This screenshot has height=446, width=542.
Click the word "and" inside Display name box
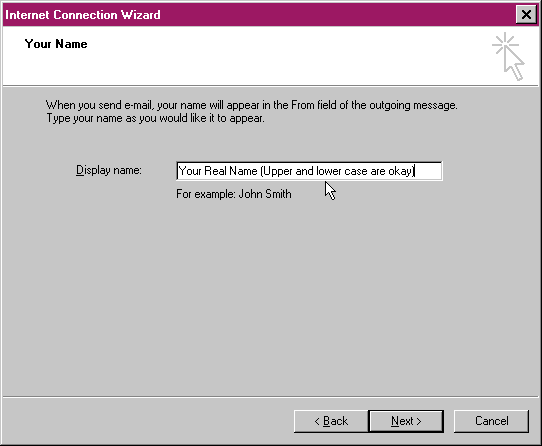point(304,171)
